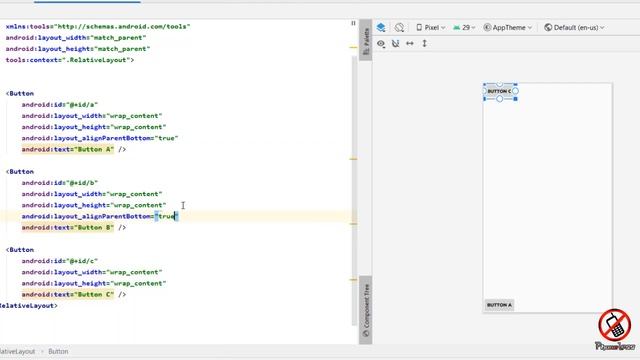Image resolution: width=640 pixels, height=360 pixels.
Task: Click the root android:layout_height="match_parent" line
Action: click(78, 49)
